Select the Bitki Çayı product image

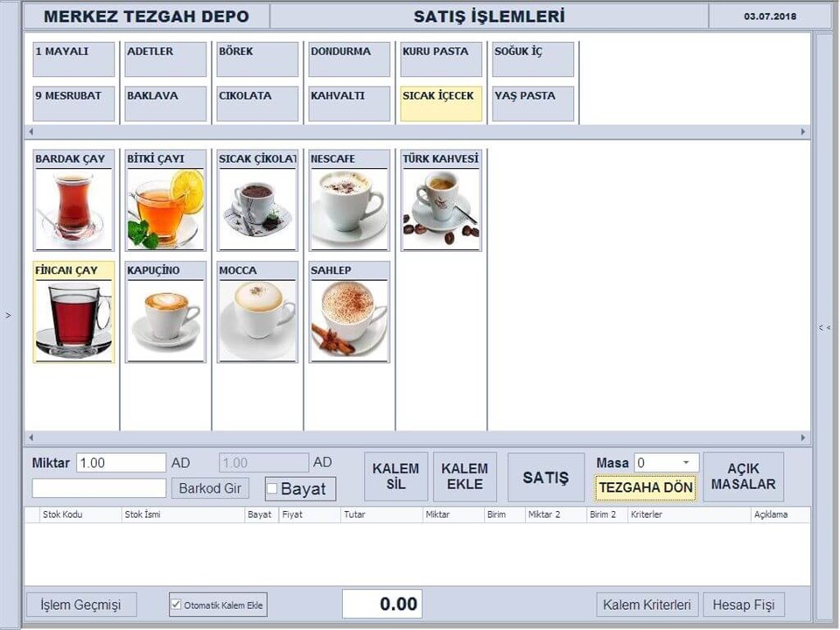[x=165, y=208]
